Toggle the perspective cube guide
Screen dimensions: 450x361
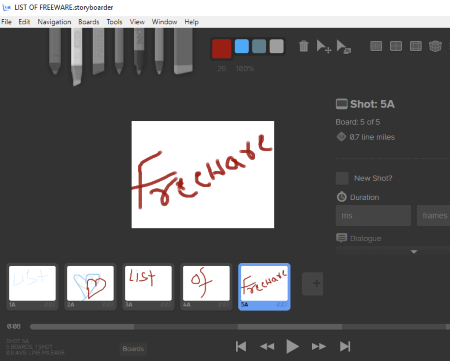435,46
